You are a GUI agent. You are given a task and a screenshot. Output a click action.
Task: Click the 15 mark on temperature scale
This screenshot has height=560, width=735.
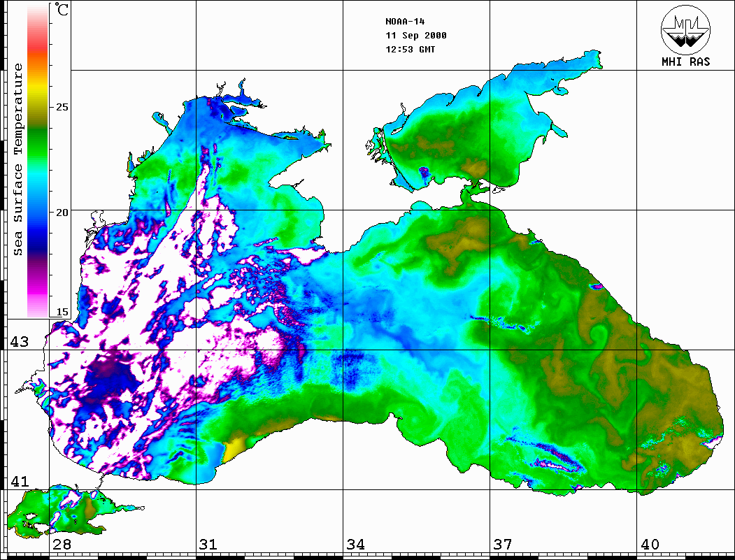pos(62,312)
